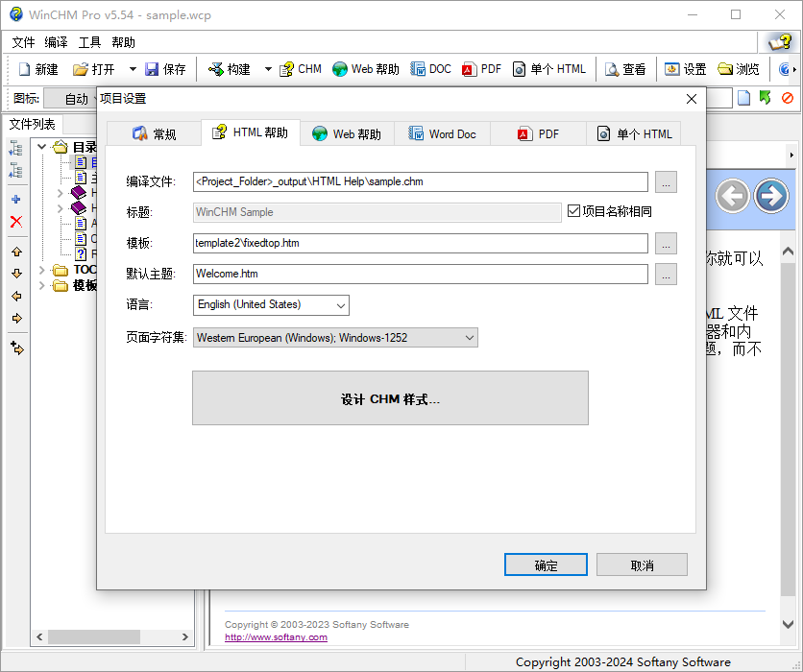Uncheck the 项目名称相同 checkbox
The width and height of the screenshot is (803, 672).
point(573,211)
